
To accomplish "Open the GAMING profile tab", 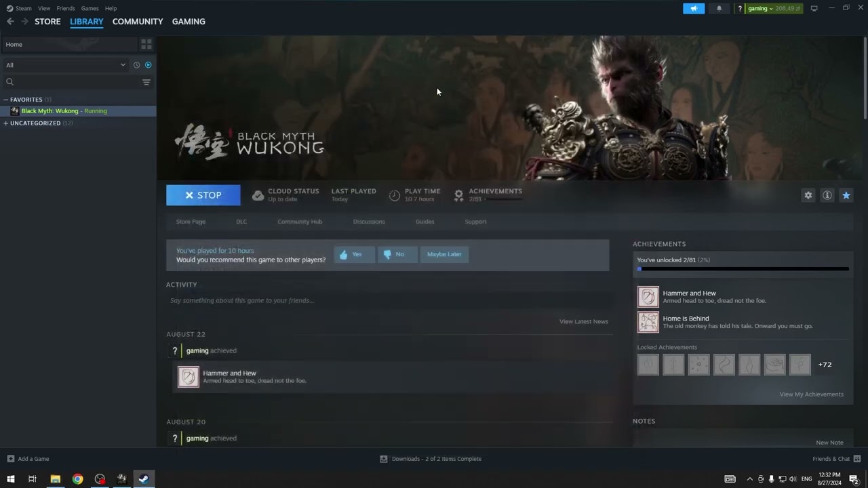I will 189,22.
